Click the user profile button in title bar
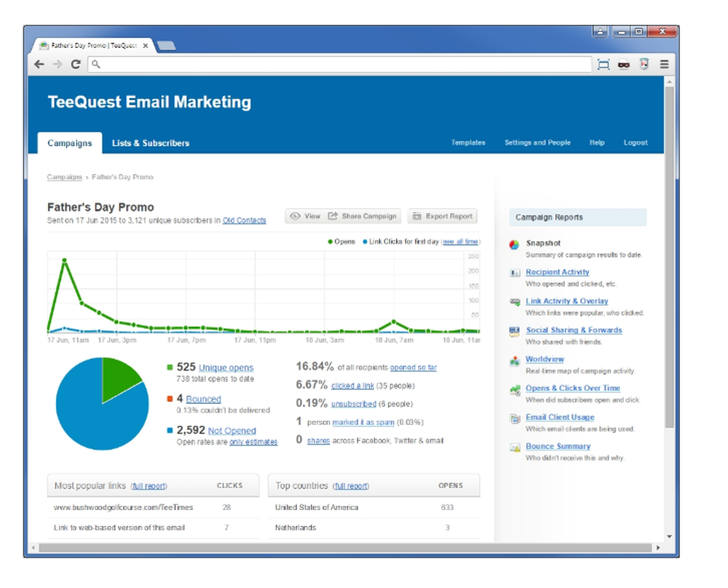The image size is (728, 588). [x=600, y=31]
